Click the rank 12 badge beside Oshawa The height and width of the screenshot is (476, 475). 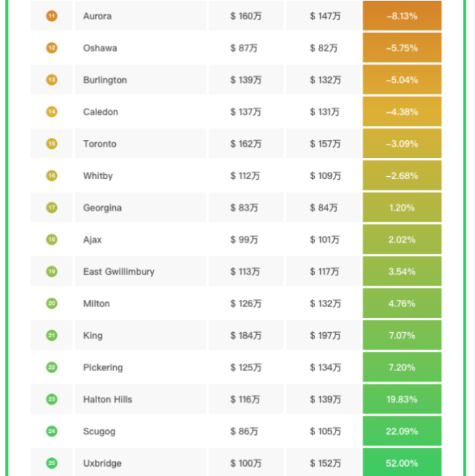51,48
